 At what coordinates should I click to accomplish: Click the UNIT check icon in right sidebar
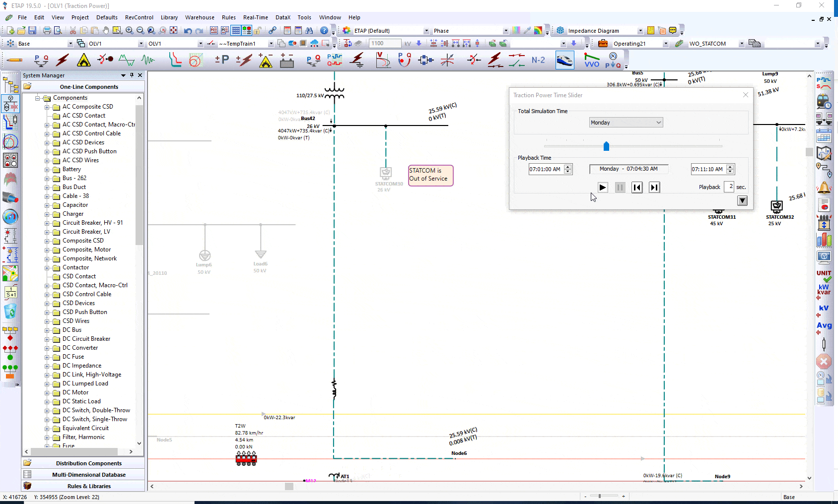coord(824,275)
